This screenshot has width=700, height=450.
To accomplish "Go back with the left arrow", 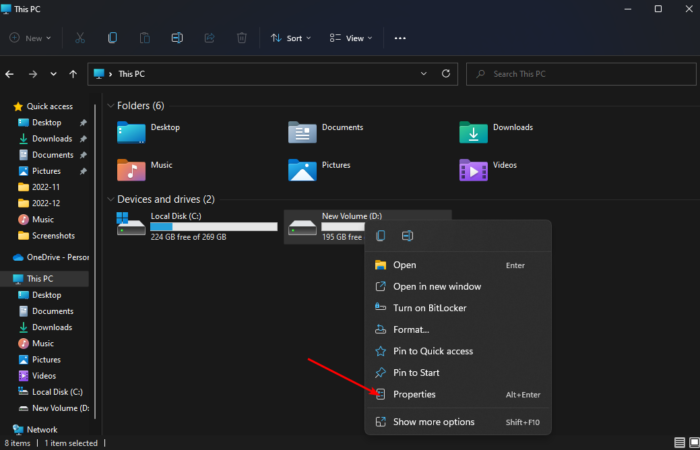I will [9, 74].
